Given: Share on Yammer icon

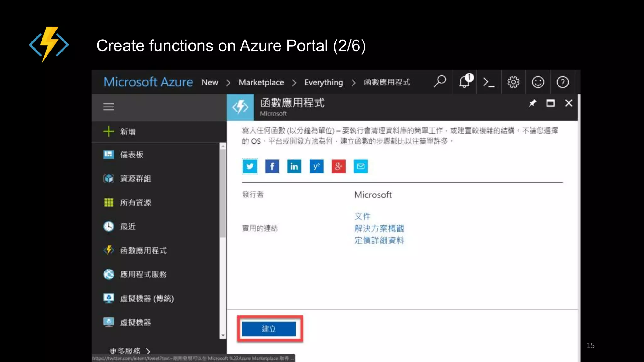Looking at the screenshot, I should point(316,166).
